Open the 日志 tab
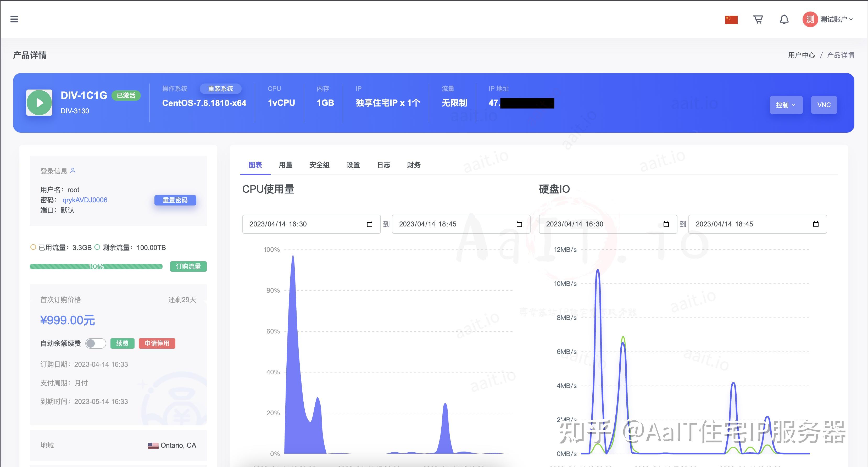The width and height of the screenshot is (868, 467). 383,165
